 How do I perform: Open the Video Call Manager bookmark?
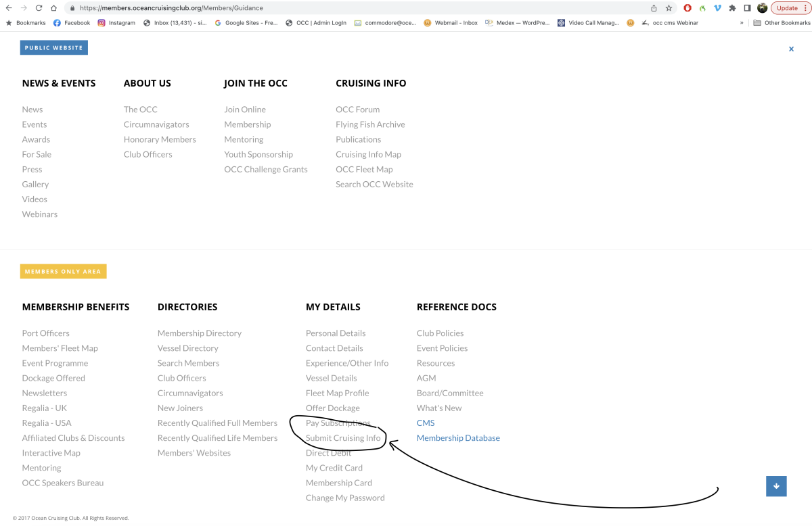coord(589,22)
